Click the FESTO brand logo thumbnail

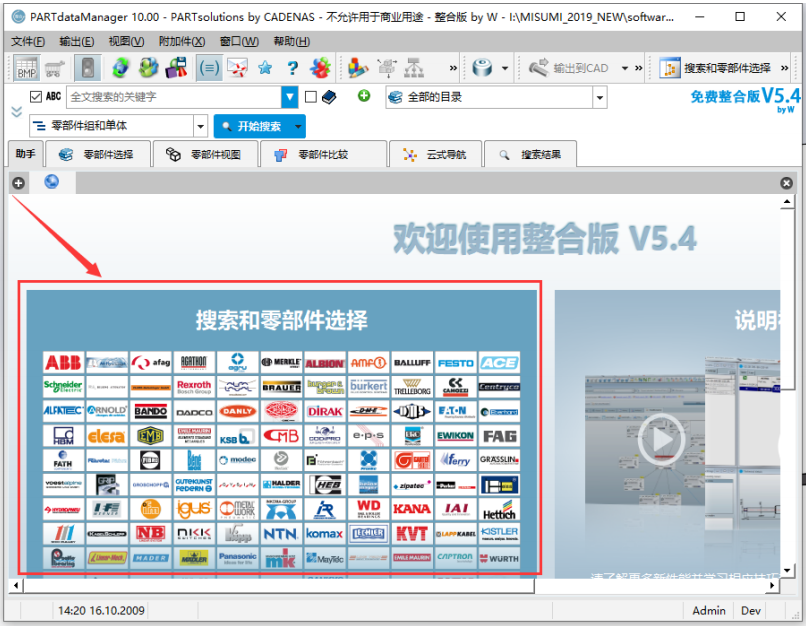455,361
